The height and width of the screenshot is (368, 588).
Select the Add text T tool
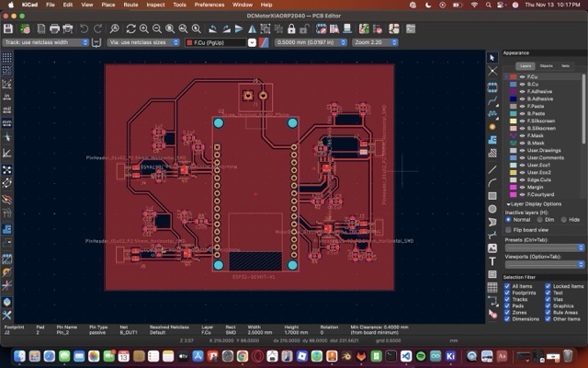492,261
